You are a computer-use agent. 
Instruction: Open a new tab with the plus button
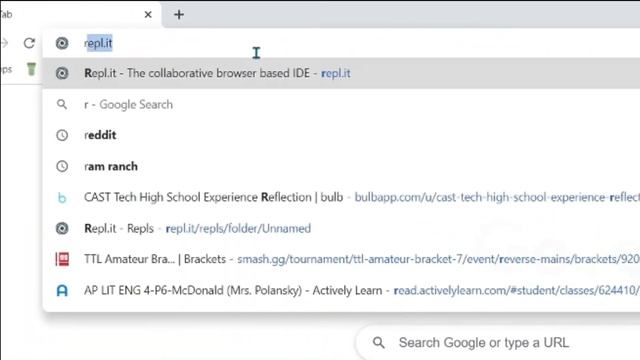coord(179,15)
